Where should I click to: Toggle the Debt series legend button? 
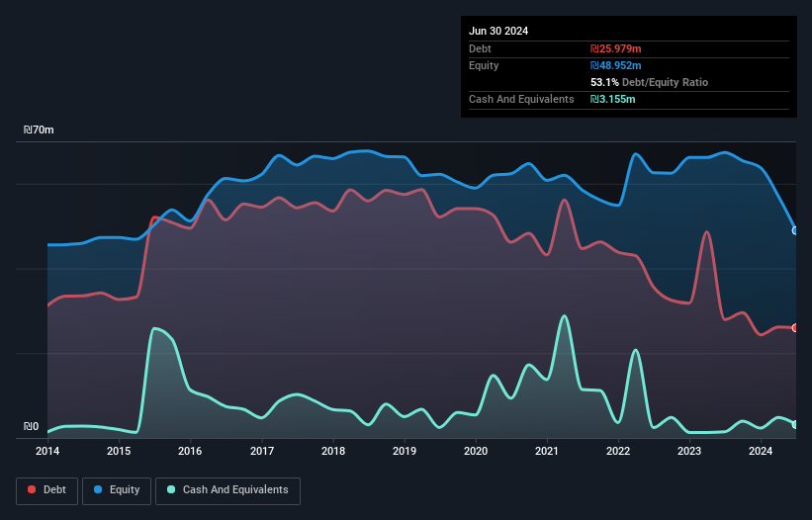47,490
